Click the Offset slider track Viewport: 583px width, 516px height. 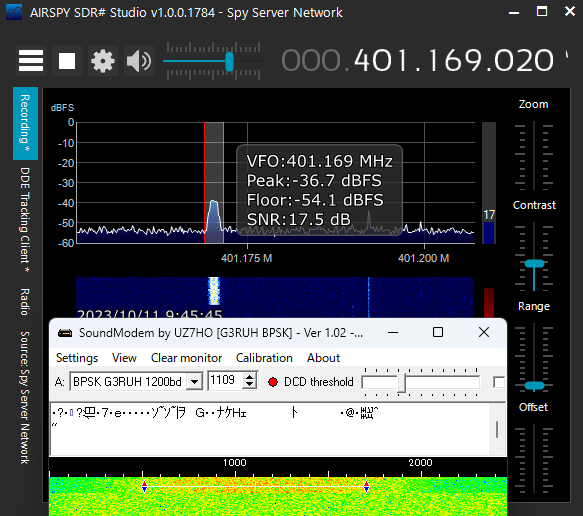coord(534,458)
